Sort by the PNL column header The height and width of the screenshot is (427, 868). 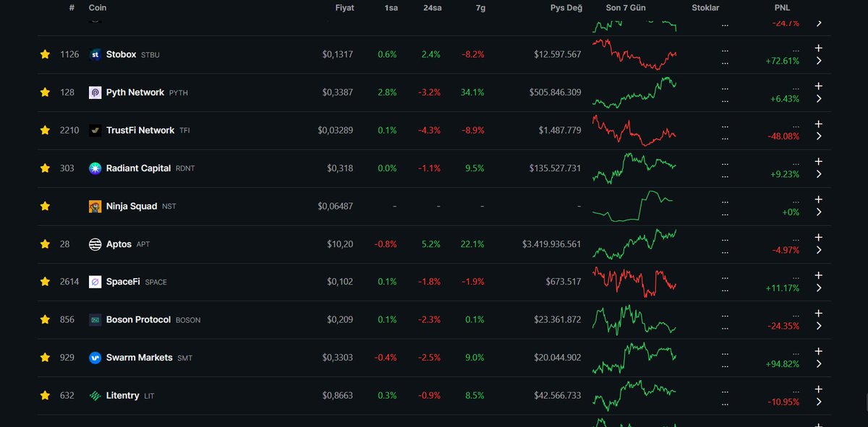pyautogui.click(x=783, y=8)
